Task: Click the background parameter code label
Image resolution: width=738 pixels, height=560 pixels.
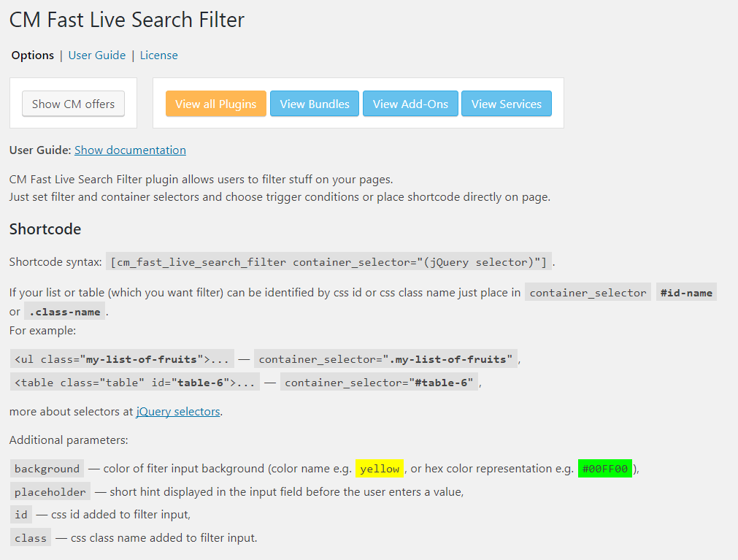Action: coord(47,469)
